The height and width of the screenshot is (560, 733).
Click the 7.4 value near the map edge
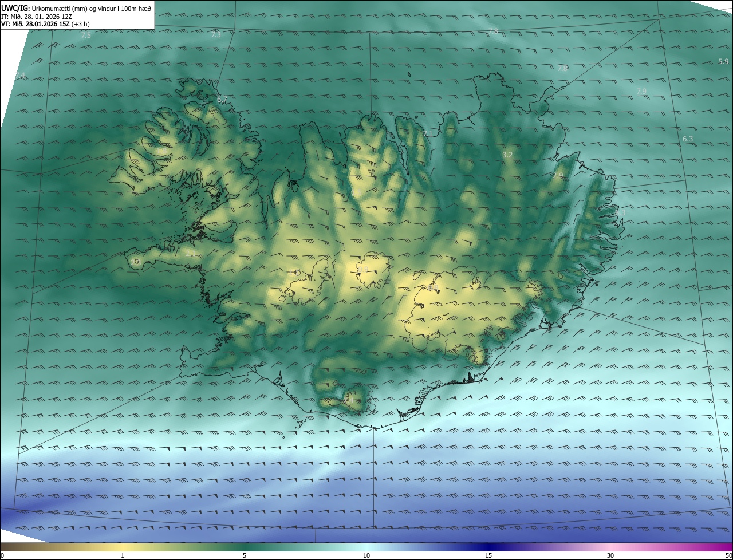pos(21,76)
